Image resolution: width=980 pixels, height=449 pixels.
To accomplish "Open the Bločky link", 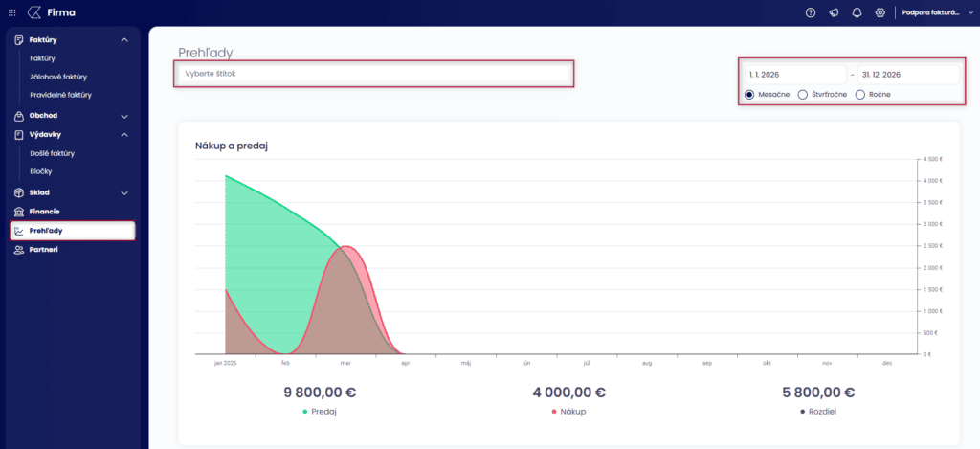I will 41,171.
